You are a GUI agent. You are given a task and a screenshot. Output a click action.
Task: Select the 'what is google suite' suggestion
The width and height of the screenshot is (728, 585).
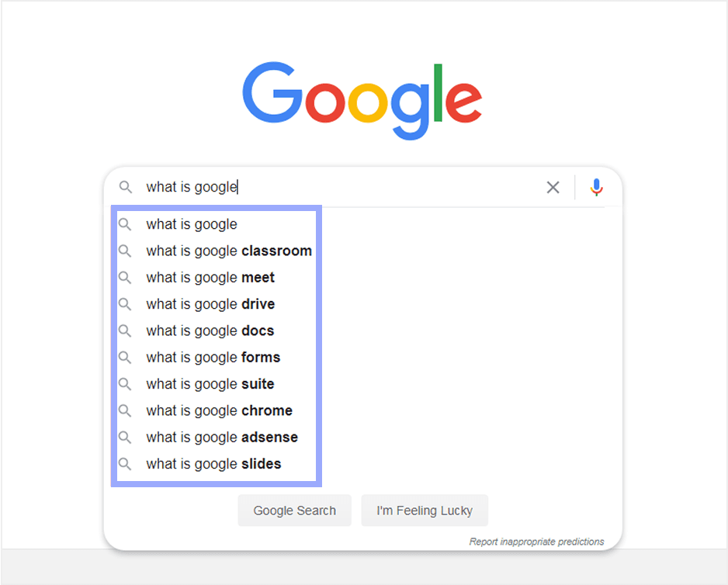210,383
